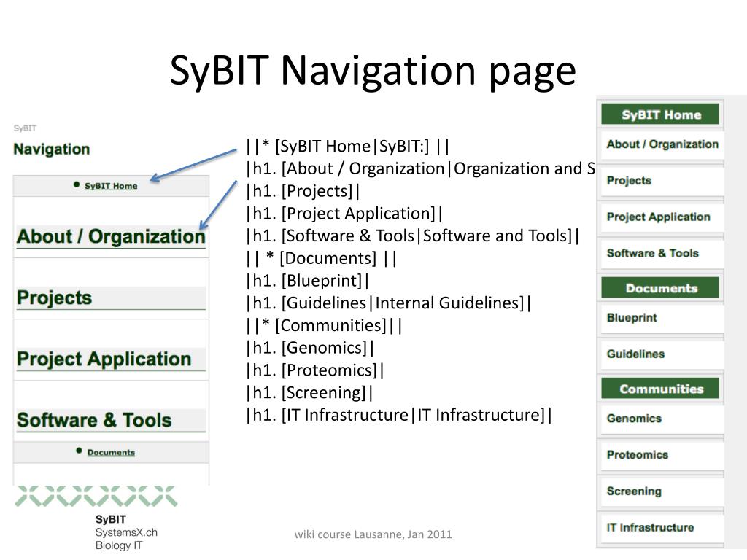Image resolution: width=747 pixels, height=560 pixels.
Task: Click the line |h1. [Project Application]|
Action: [x=344, y=214]
